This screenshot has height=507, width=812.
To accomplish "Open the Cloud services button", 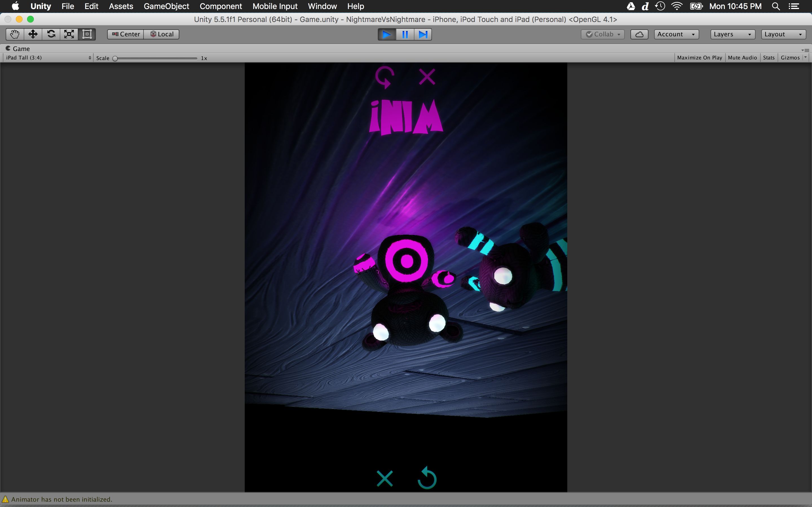I will (639, 34).
